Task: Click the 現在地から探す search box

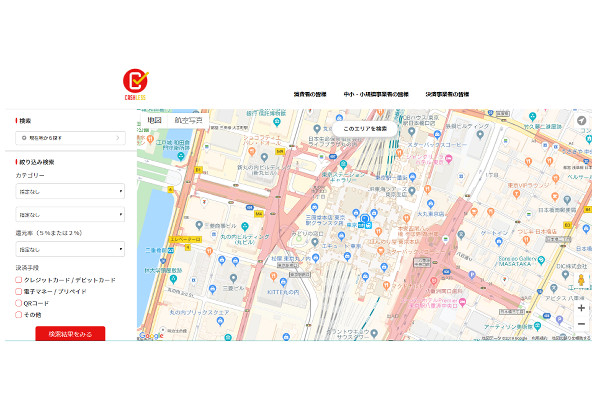Action: pos(70,138)
